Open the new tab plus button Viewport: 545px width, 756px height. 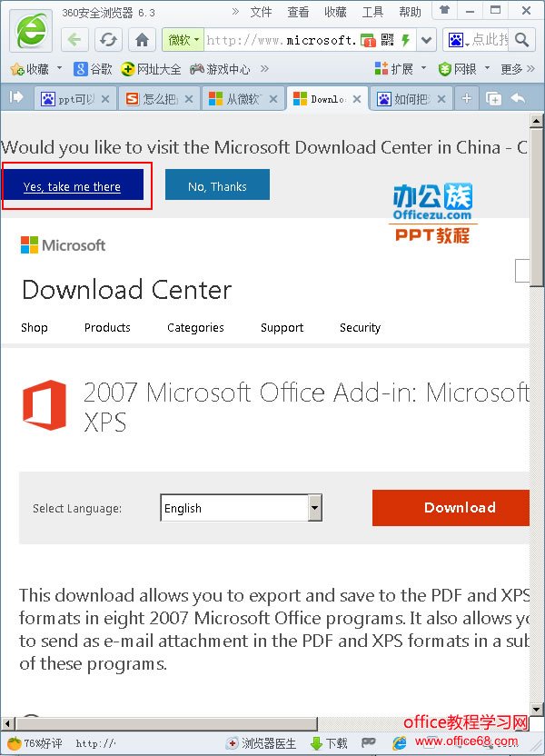[x=467, y=99]
